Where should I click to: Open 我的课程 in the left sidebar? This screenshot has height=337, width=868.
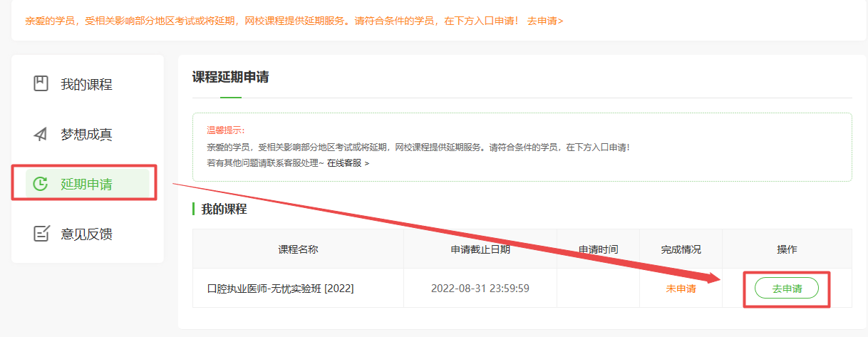click(86, 84)
